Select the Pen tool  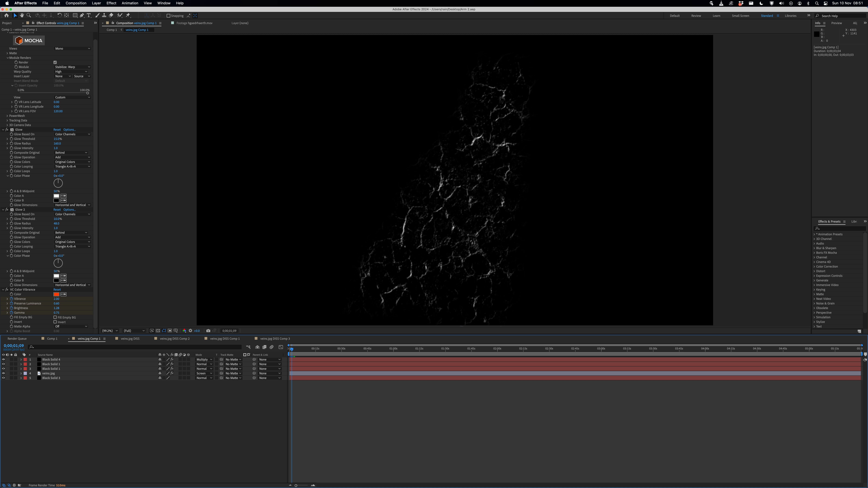pyautogui.click(x=82, y=15)
